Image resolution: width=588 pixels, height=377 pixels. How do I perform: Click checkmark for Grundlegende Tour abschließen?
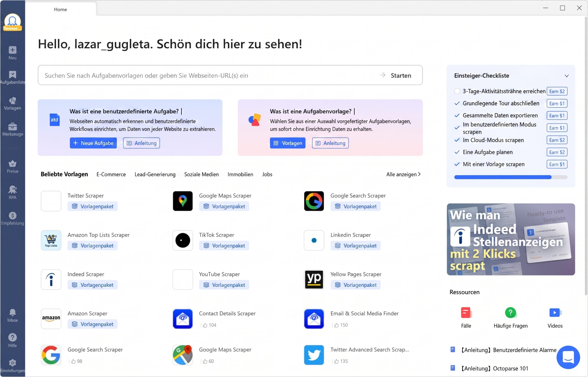(457, 103)
